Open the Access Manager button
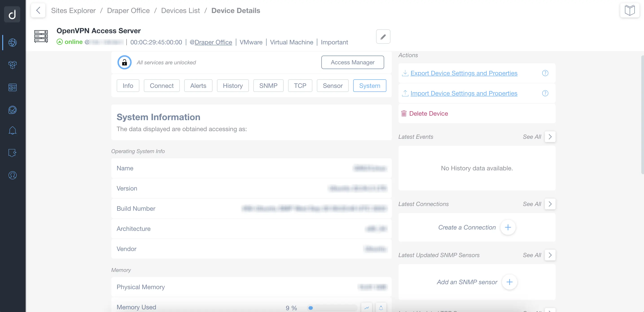The height and width of the screenshot is (312, 644). [353, 63]
